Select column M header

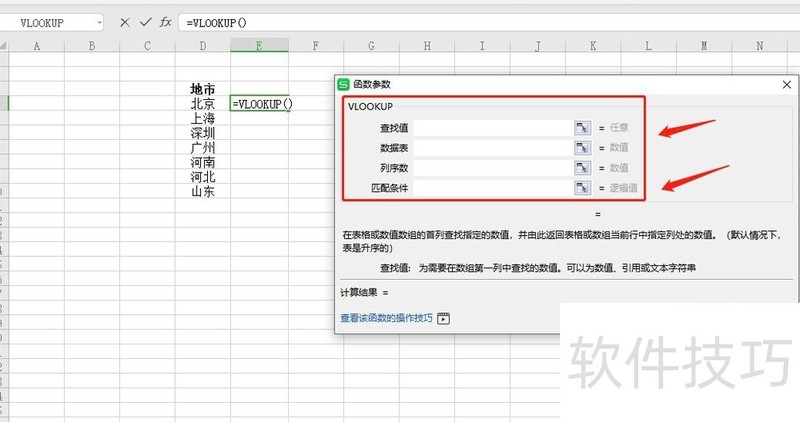(x=704, y=45)
